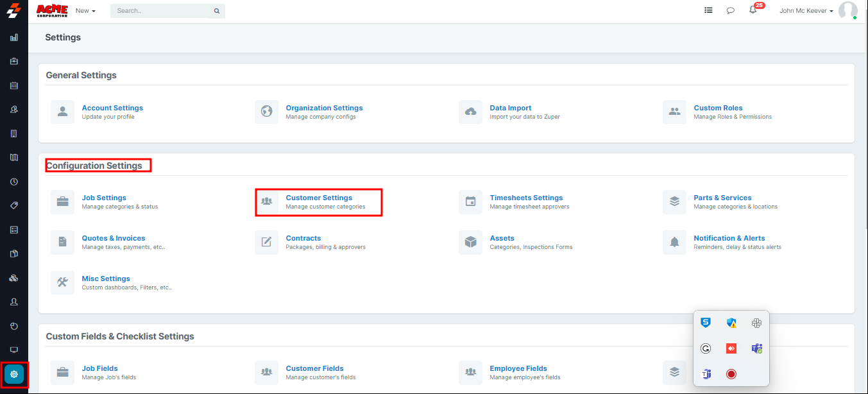Click the notification bell icon

(753, 10)
